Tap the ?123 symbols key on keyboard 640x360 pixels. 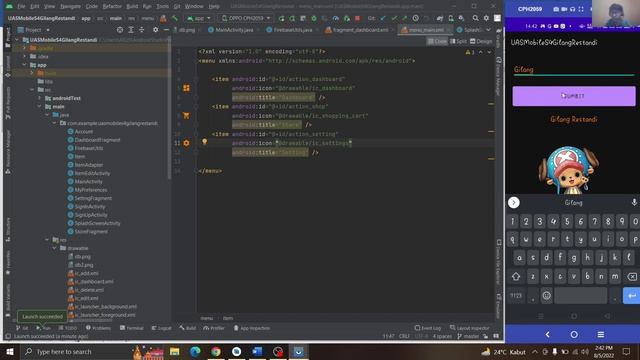[x=516, y=296]
